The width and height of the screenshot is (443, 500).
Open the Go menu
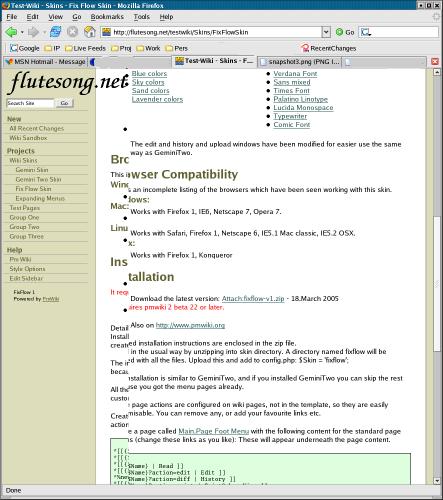77,17
